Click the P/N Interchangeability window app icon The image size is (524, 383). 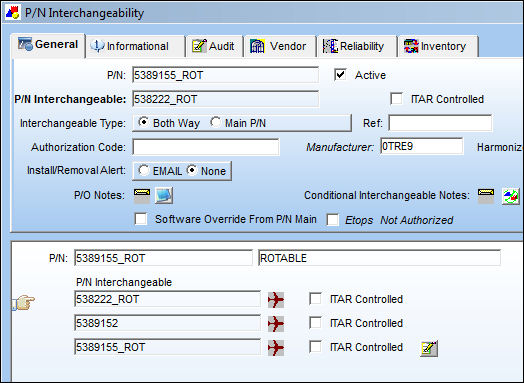[13, 13]
